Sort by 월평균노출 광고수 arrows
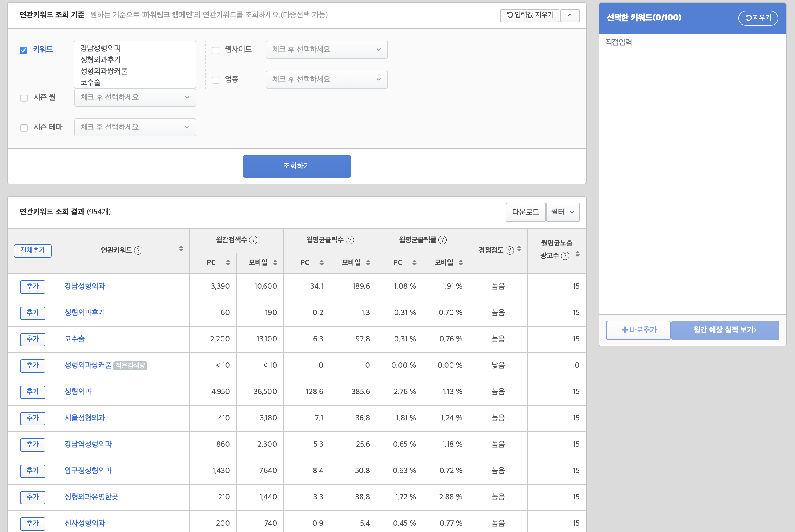The width and height of the screenshot is (795, 532). 577,254
